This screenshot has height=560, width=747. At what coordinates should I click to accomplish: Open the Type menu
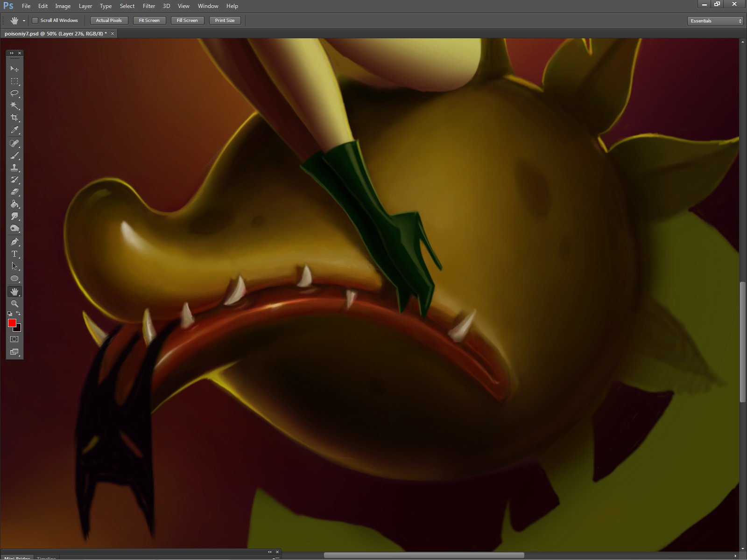click(x=106, y=6)
